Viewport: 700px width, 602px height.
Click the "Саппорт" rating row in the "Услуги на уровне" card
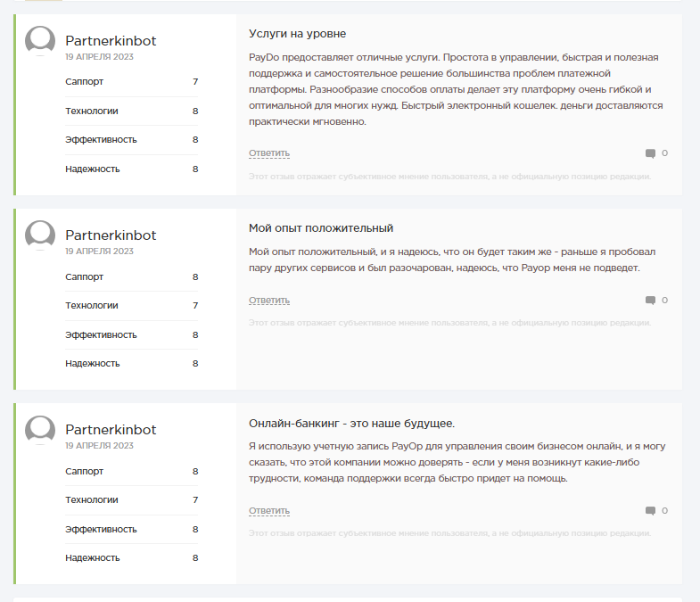(131, 82)
